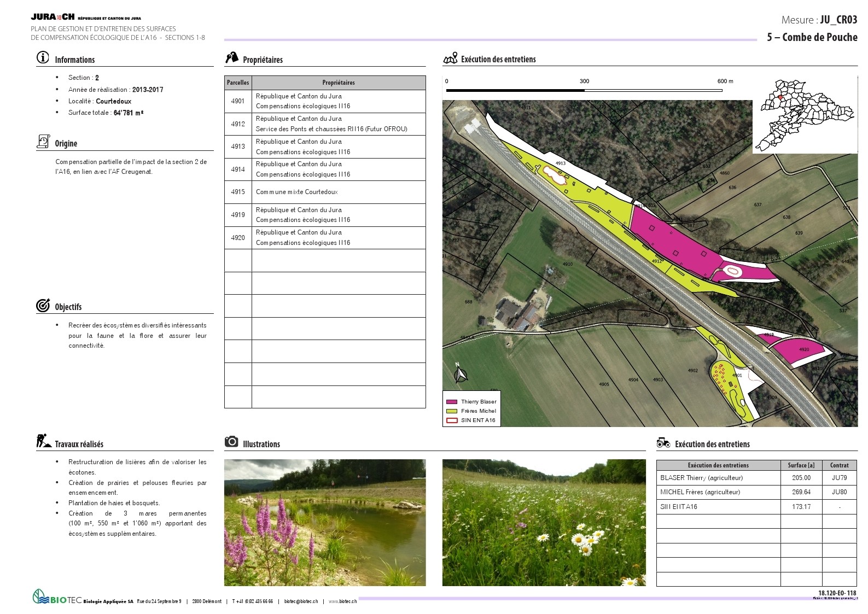Screen dimensions: 868x614
Task: Open the daisy meadow photo
Action: (x=544, y=523)
